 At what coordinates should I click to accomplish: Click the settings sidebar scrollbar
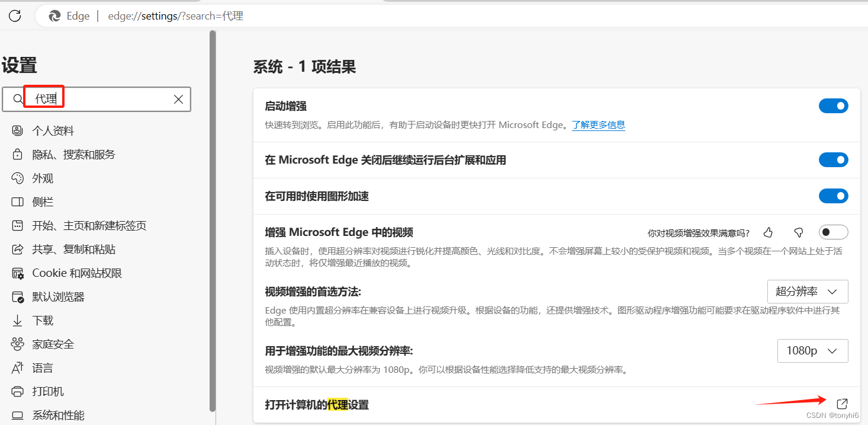click(x=213, y=221)
